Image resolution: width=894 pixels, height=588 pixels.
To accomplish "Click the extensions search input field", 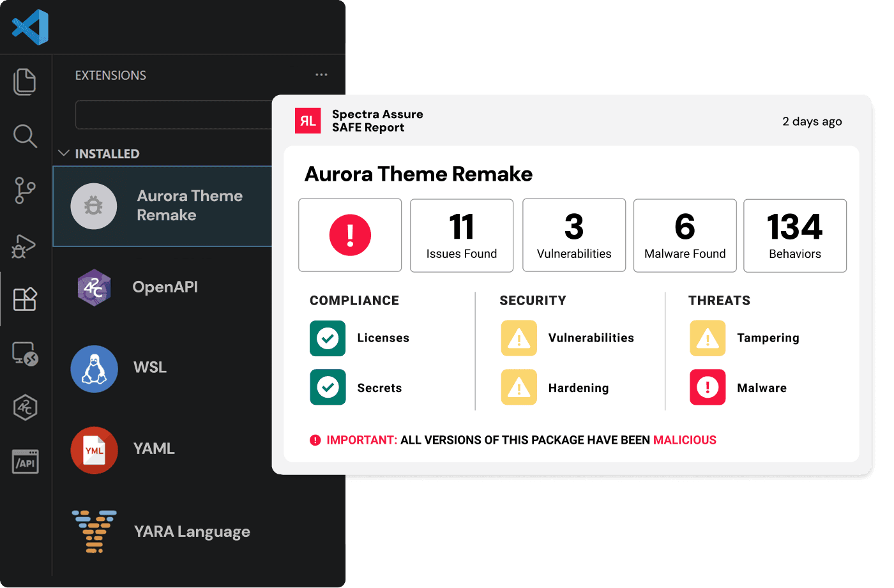I will pyautogui.click(x=174, y=115).
